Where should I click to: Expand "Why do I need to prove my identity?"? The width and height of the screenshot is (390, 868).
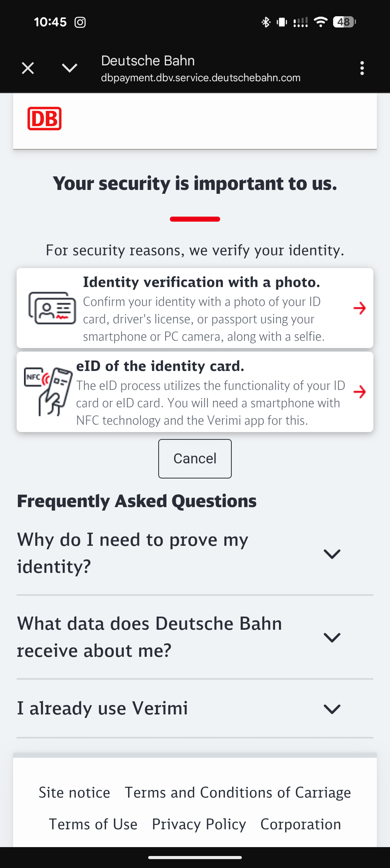332,554
